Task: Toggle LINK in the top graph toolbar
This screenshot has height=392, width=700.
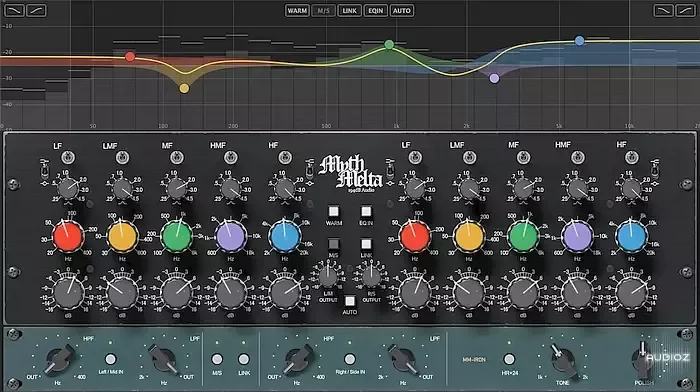Action: 350,11
